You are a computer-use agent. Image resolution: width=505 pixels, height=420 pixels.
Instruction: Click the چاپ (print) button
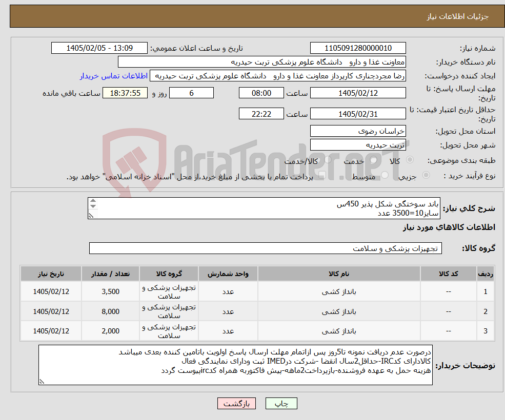281,403
